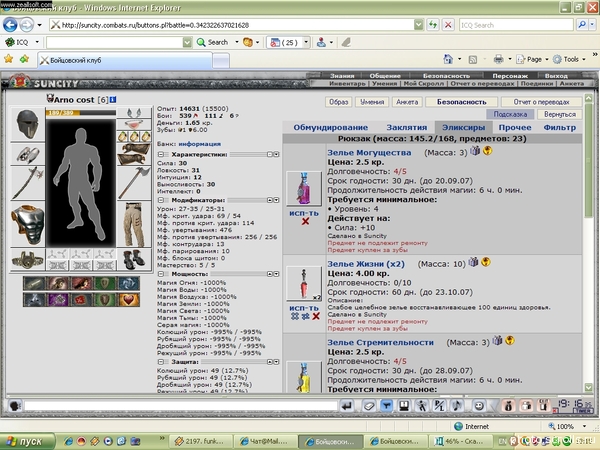Click the inventory vertical scrollbar thumb
Screen dimensions: 600x450
pyautogui.click(x=588, y=161)
